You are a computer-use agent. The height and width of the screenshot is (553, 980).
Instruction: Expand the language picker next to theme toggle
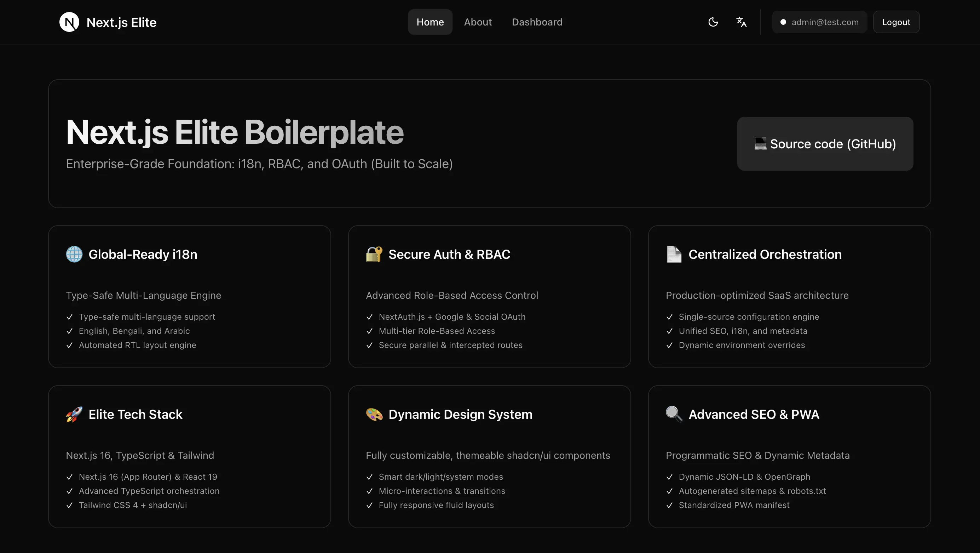click(x=741, y=22)
